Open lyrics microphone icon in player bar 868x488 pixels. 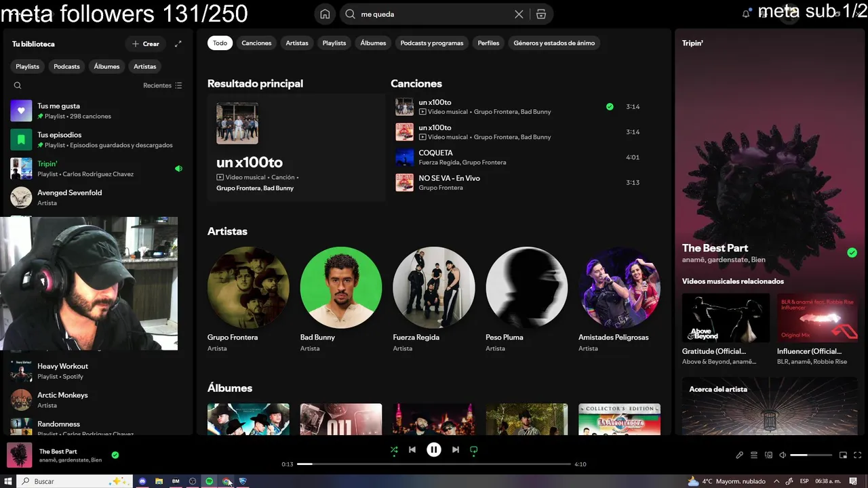(740, 455)
